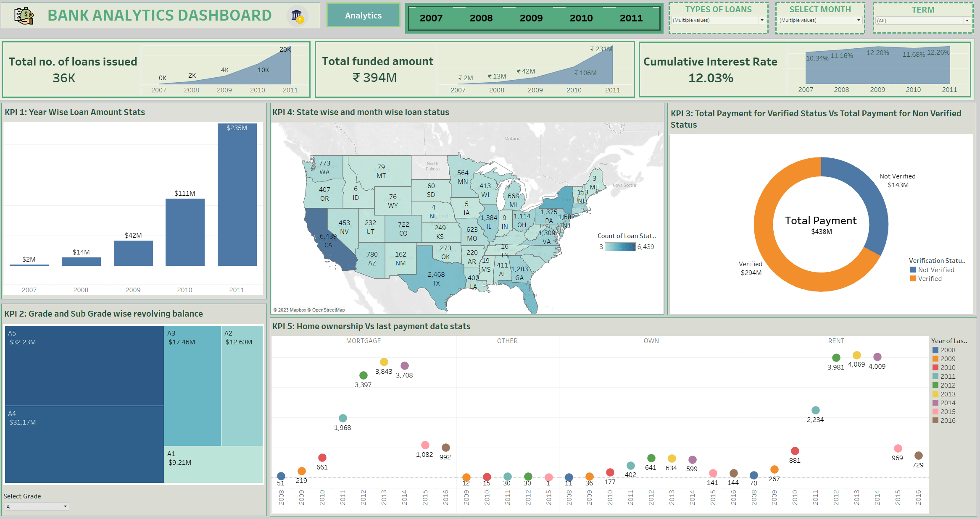
Task: Click the A5 treemap tile
Action: (x=84, y=365)
